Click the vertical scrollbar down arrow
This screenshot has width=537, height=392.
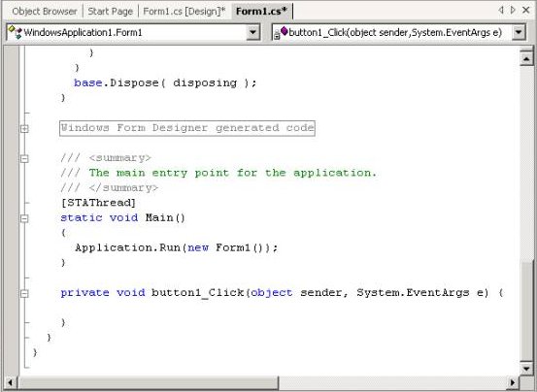coord(526,369)
